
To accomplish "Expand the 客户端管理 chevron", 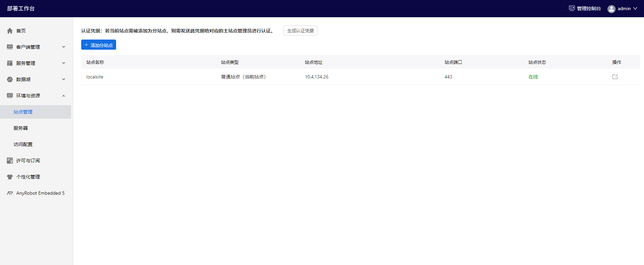I will [x=64, y=47].
